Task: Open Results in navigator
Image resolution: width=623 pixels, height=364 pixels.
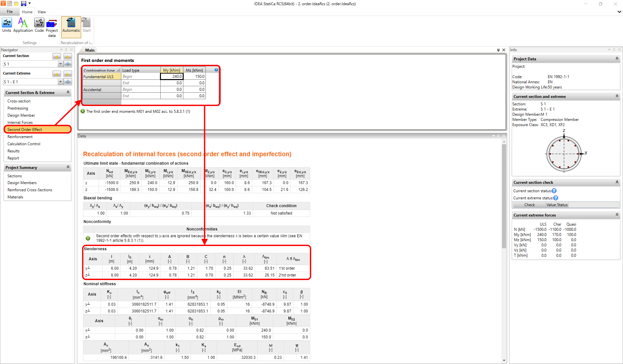Action: point(13,151)
